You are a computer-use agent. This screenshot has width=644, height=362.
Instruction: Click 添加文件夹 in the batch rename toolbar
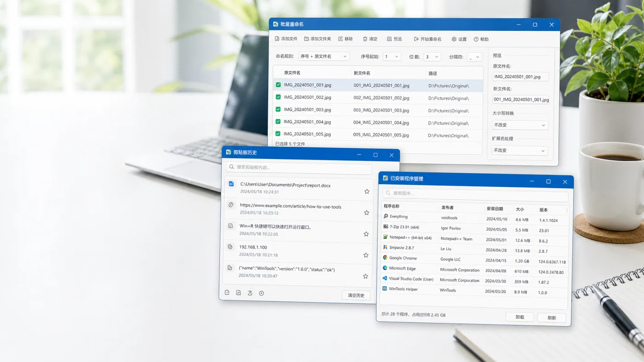317,39
